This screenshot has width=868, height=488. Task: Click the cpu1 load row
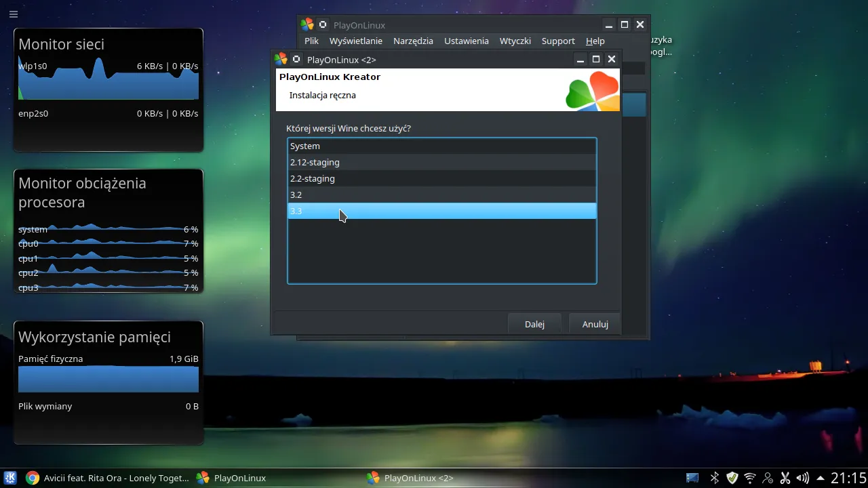108,258
